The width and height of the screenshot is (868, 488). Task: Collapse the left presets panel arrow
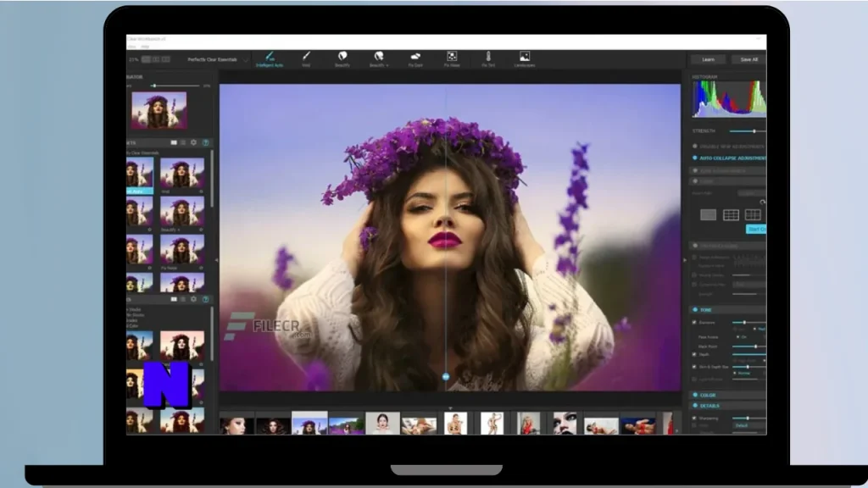click(216, 259)
